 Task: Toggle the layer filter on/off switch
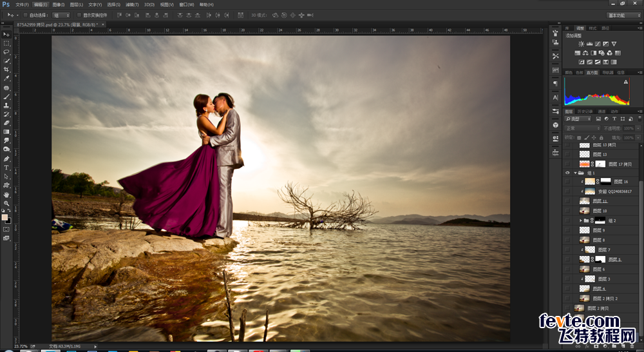pos(639,119)
